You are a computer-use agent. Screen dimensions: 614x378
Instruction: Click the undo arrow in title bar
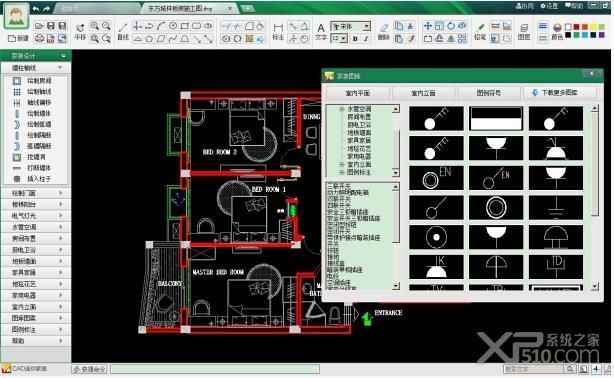tap(36, 8)
